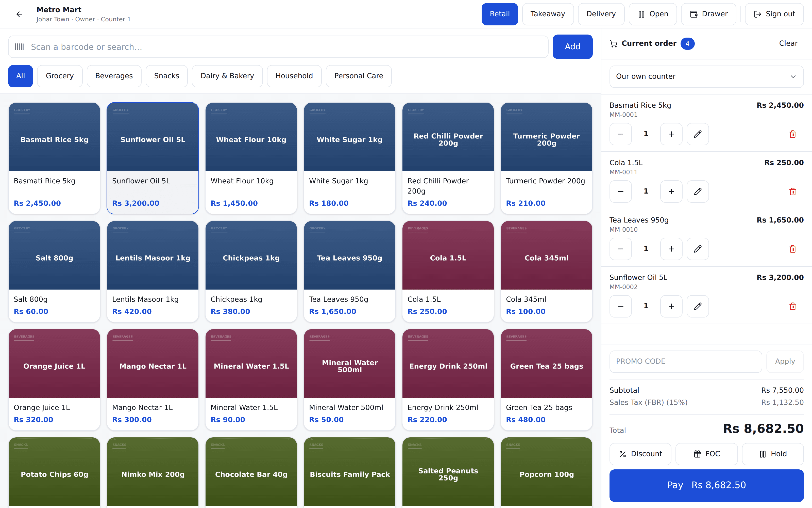
Task: Add Mineral Water 1.5L product card
Action: tap(251, 380)
